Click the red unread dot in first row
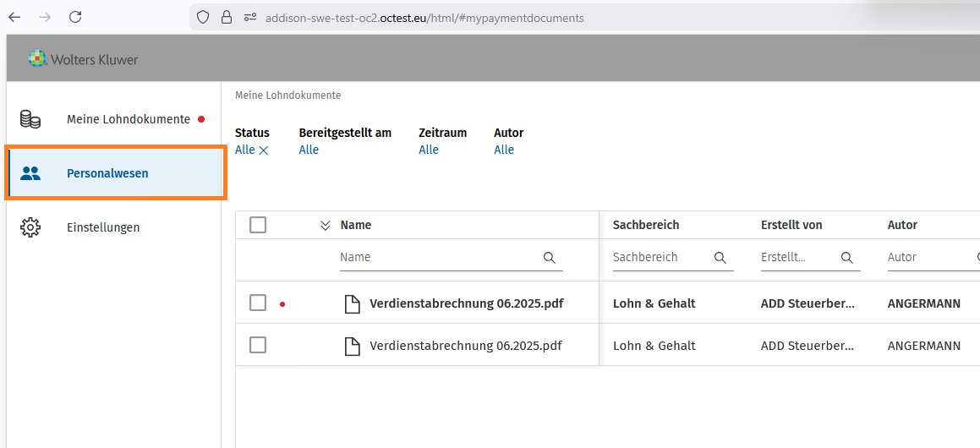Screen dimensions: 980x448 282,304
